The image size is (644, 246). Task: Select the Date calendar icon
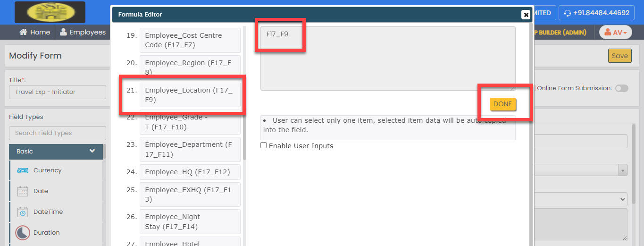coord(23,191)
